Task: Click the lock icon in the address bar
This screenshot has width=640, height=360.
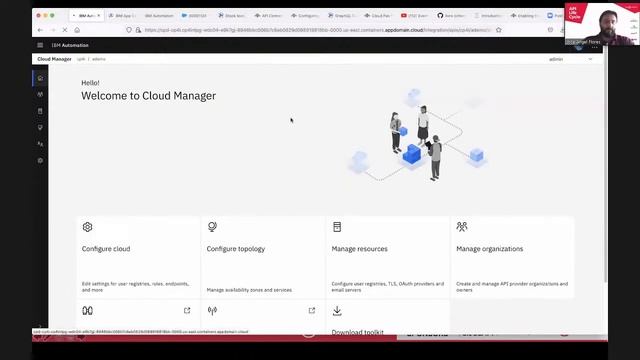Action: click(x=138, y=30)
